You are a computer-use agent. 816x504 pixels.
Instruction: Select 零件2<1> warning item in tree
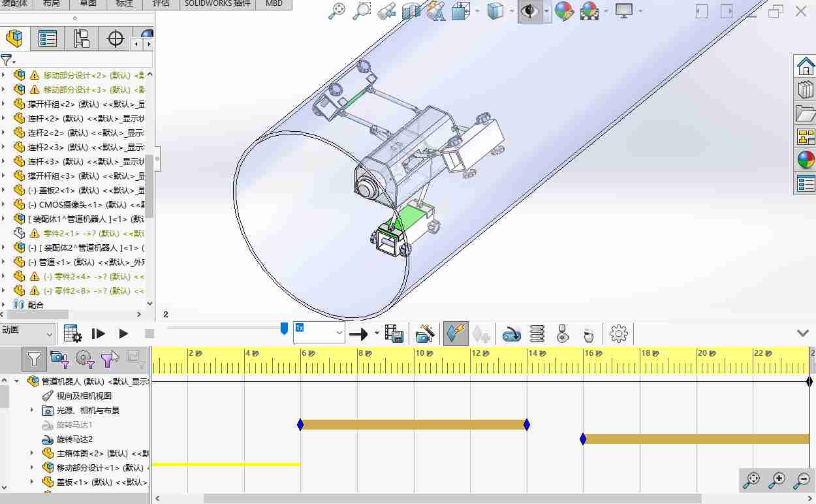(79, 233)
